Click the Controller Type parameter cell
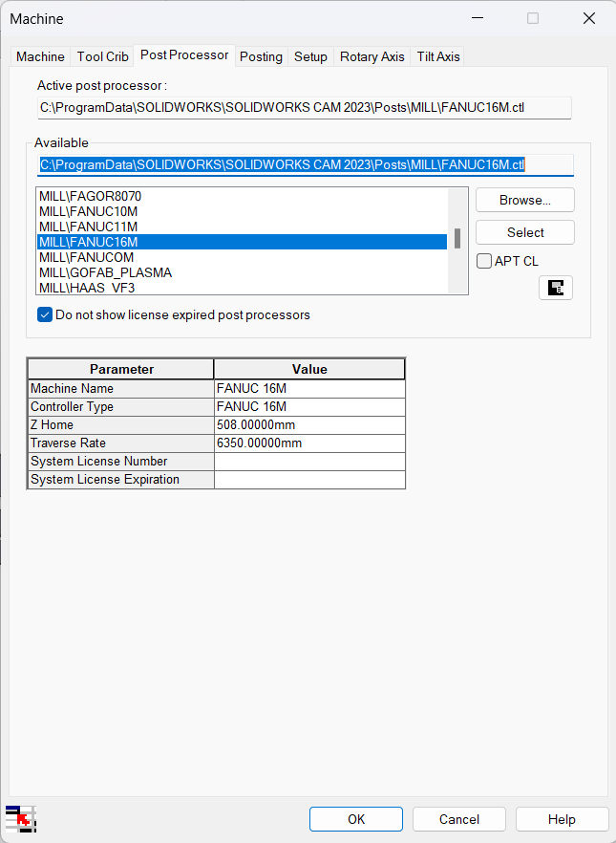 (x=121, y=406)
